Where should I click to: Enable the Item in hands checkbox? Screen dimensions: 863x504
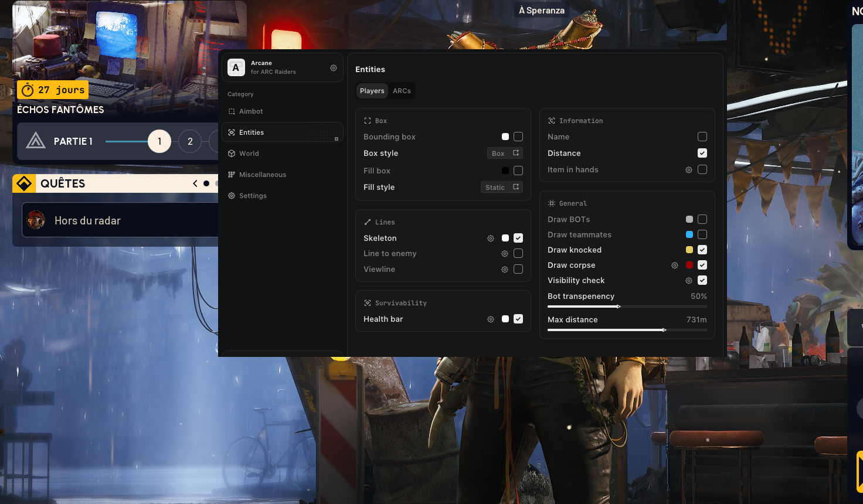pyautogui.click(x=702, y=169)
